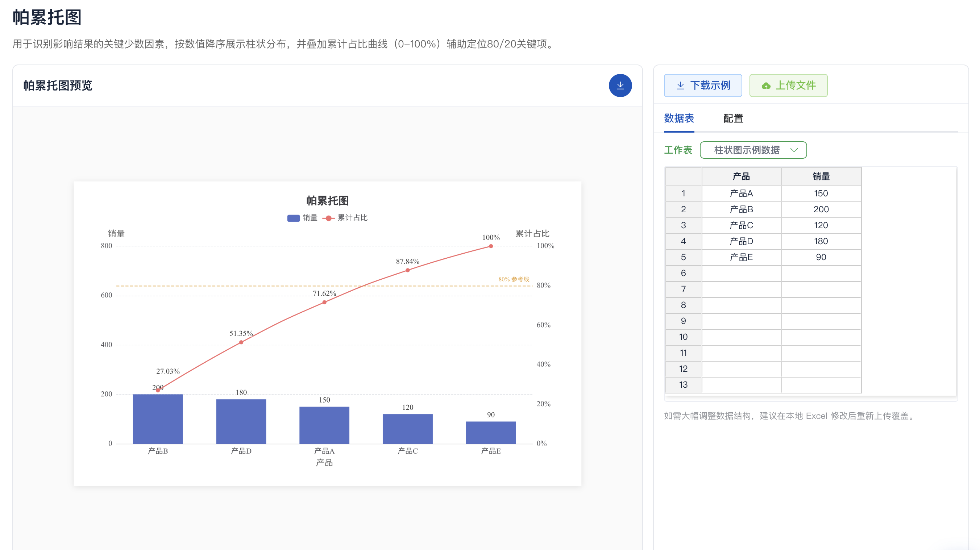Click the table's 180 sales cell

tap(821, 242)
